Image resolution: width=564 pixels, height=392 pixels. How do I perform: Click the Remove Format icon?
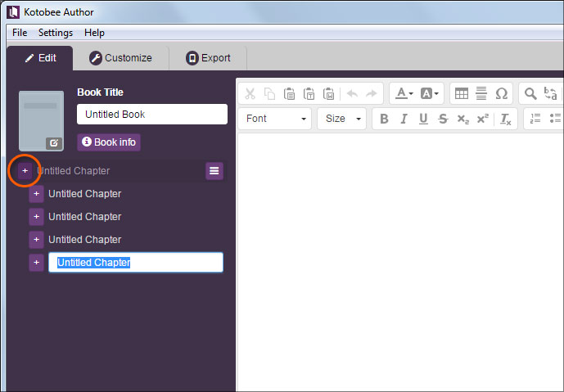click(505, 119)
